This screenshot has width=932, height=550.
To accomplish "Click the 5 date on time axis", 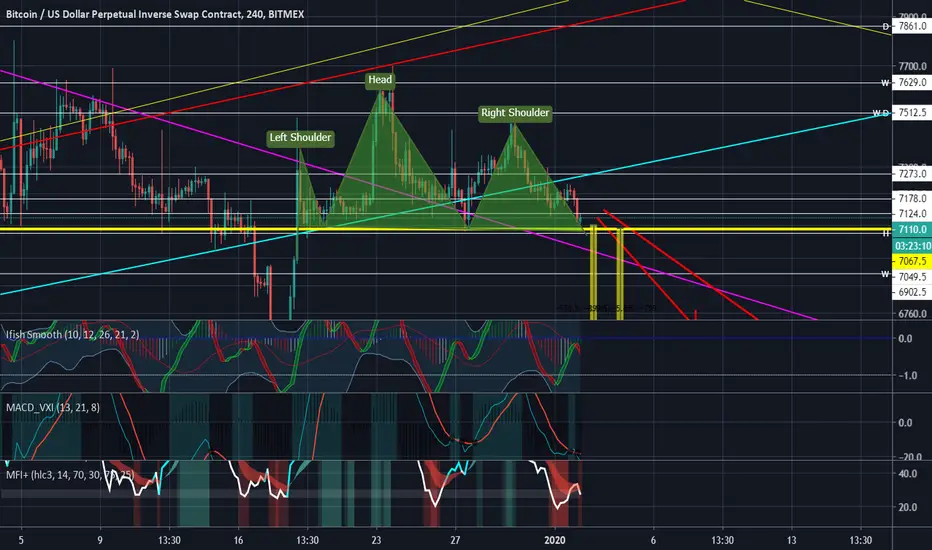I will click(x=21, y=540).
